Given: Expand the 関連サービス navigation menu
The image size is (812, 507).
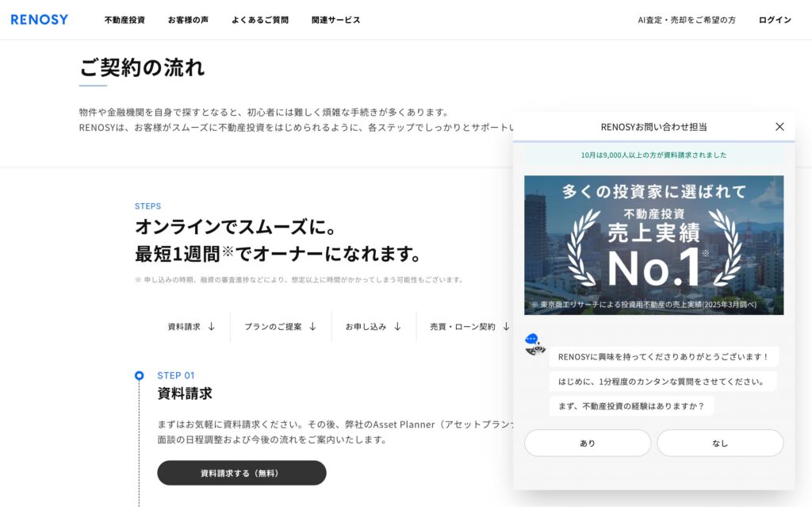Looking at the screenshot, I should click(335, 20).
